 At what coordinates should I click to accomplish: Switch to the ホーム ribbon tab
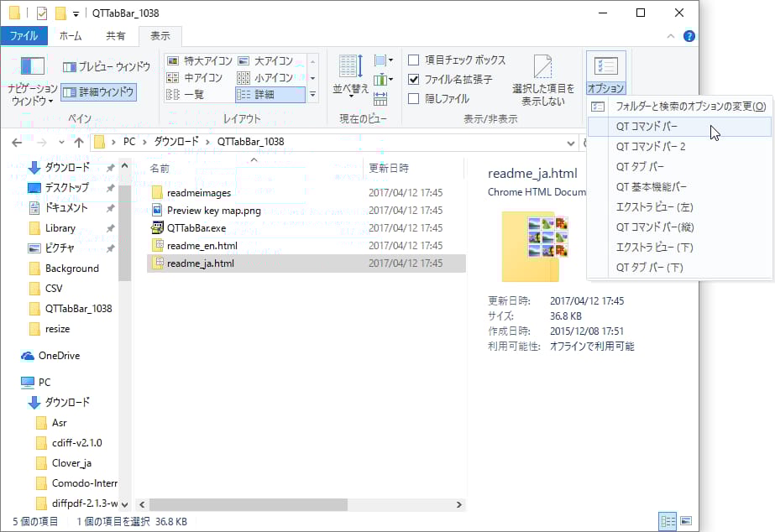(71, 35)
